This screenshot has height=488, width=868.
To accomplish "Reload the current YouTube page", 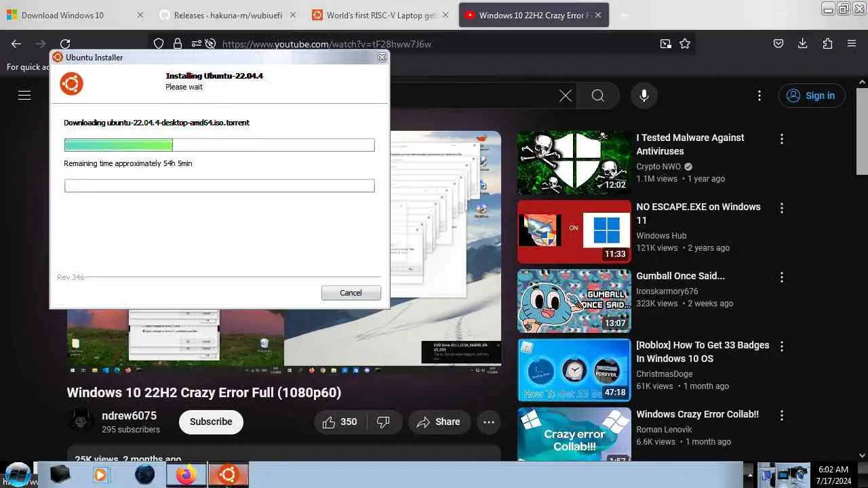I will [65, 43].
